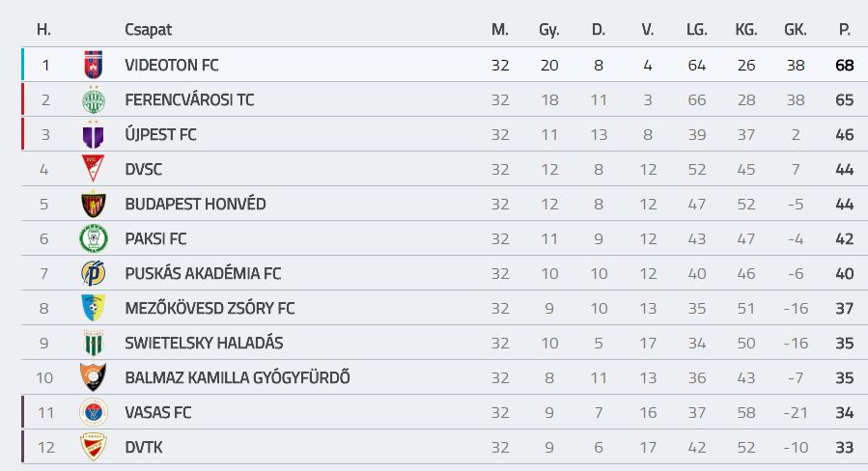Click the Swietelsky Haladás striped crest
Viewport: 868px width, 471px height.
(x=93, y=343)
